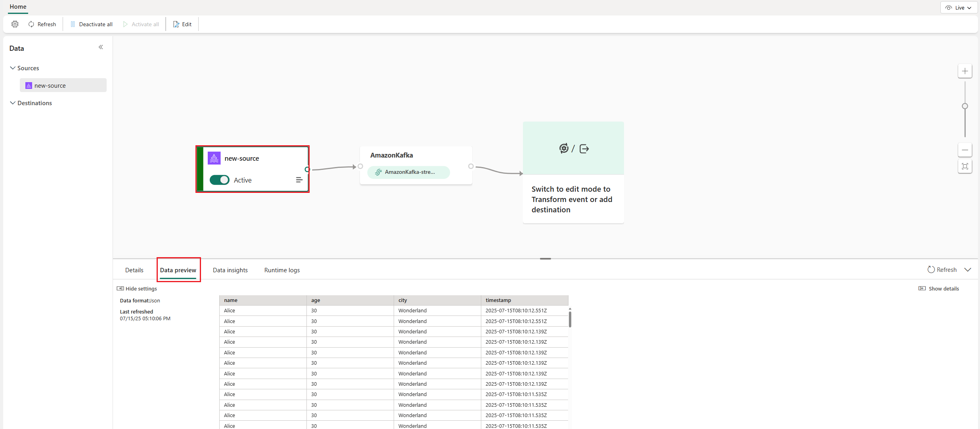This screenshot has height=429, width=980.
Task: Collapse the Sources section
Action: coord(12,68)
